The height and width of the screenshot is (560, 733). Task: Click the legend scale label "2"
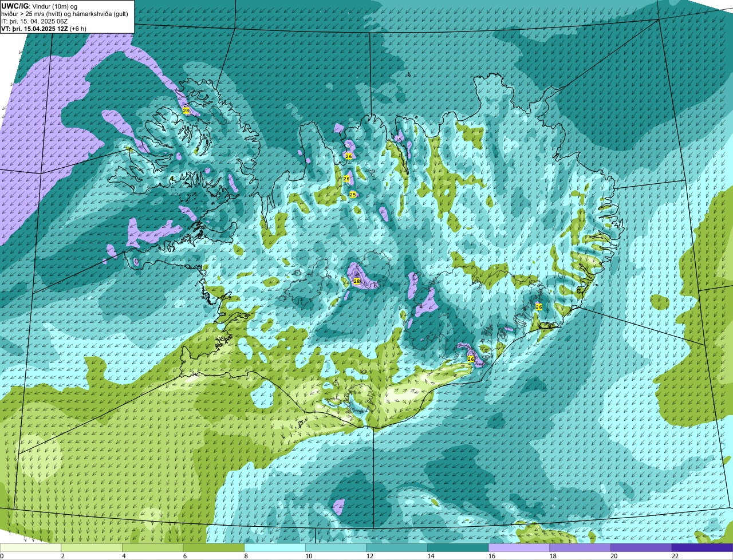tap(62, 556)
